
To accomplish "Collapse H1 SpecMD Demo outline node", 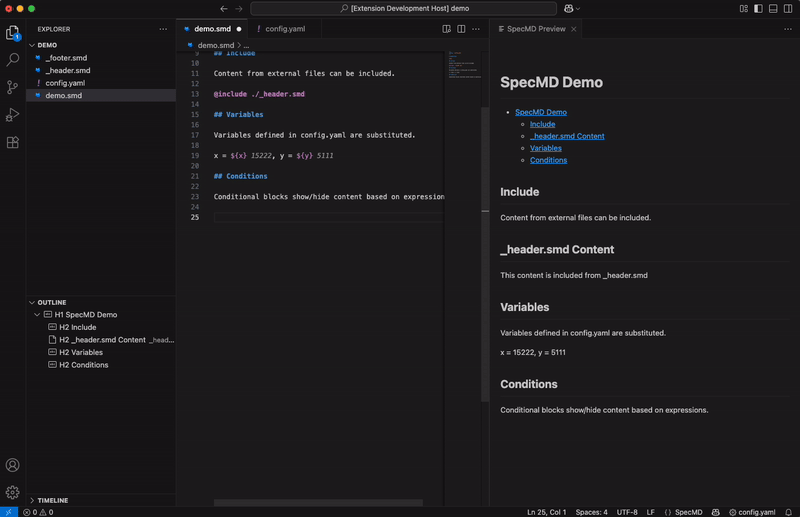I will coord(37,315).
